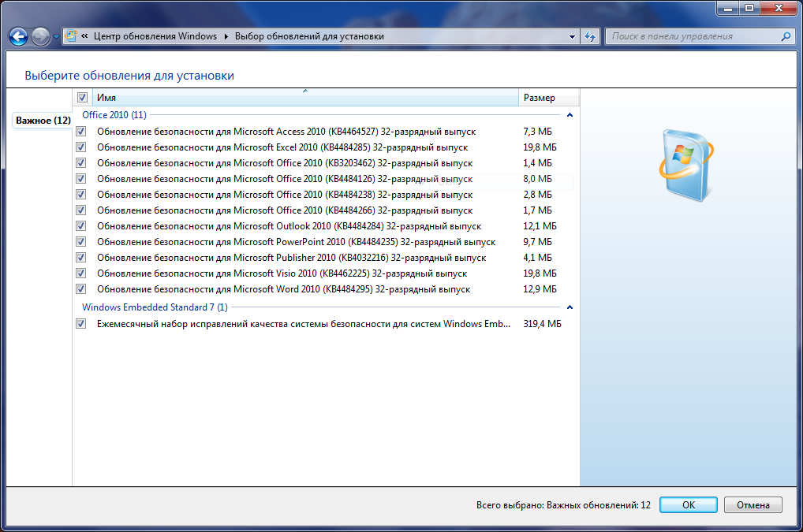This screenshot has width=803, height=532.
Task: Sort by the Имя column header
Action: tap(305, 97)
